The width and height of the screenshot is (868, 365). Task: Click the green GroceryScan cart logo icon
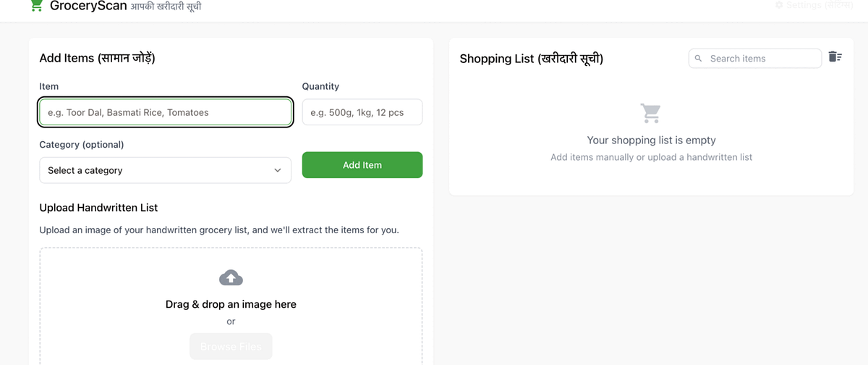point(35,6)
